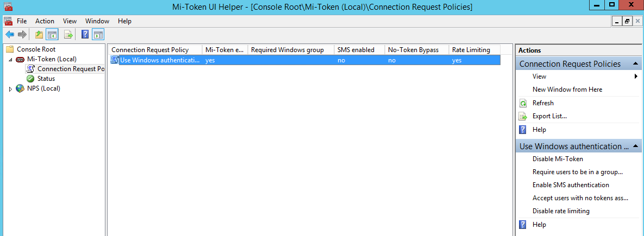Screen dimensions: 644x236
Task: Open the Help menu in menu bar
Action: (x=124, y=21)
